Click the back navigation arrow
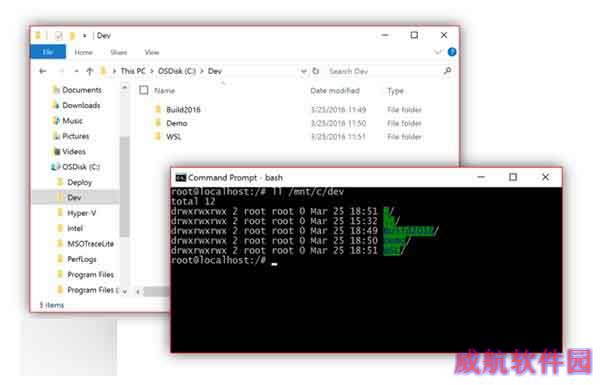 click(43, 71)
